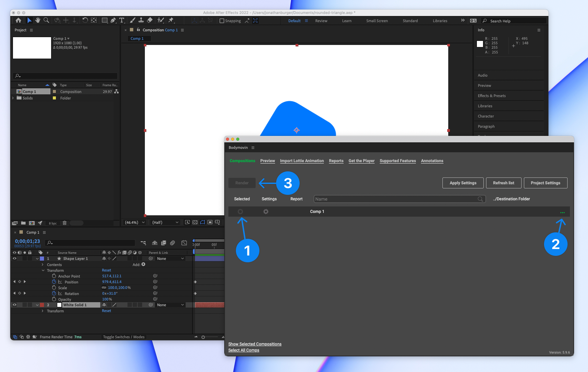Open the 46.4% magnification dropdown

pos(135,222)
